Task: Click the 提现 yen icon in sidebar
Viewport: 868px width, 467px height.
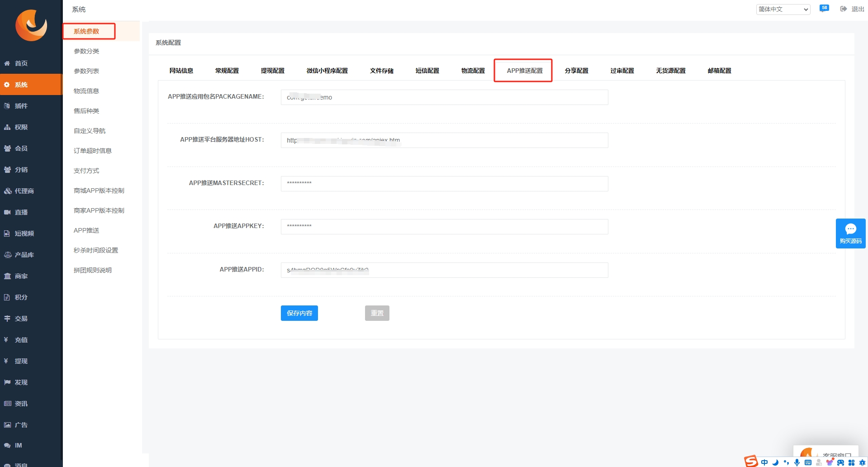Action: [x=6, y=361]
